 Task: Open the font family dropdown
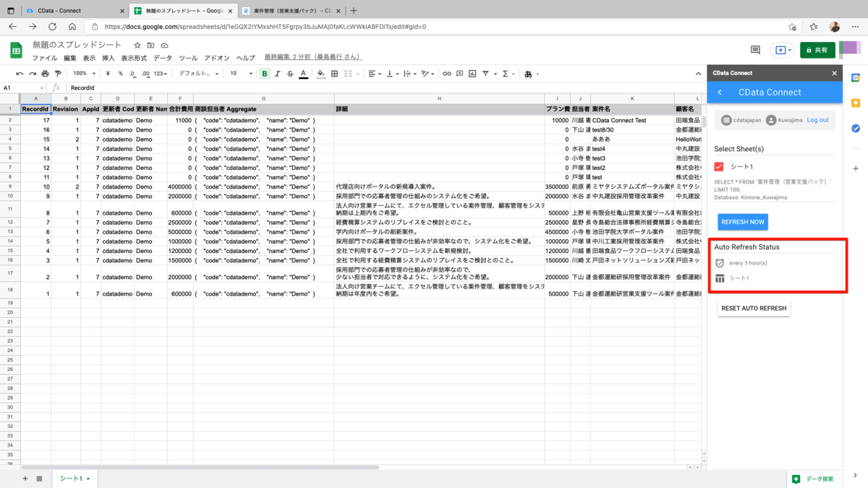tap(199, 74)
